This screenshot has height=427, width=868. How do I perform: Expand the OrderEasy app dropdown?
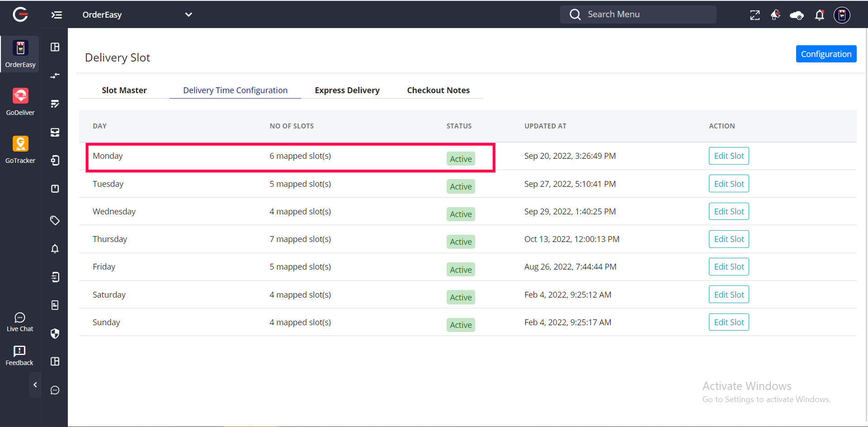(189, 14)
